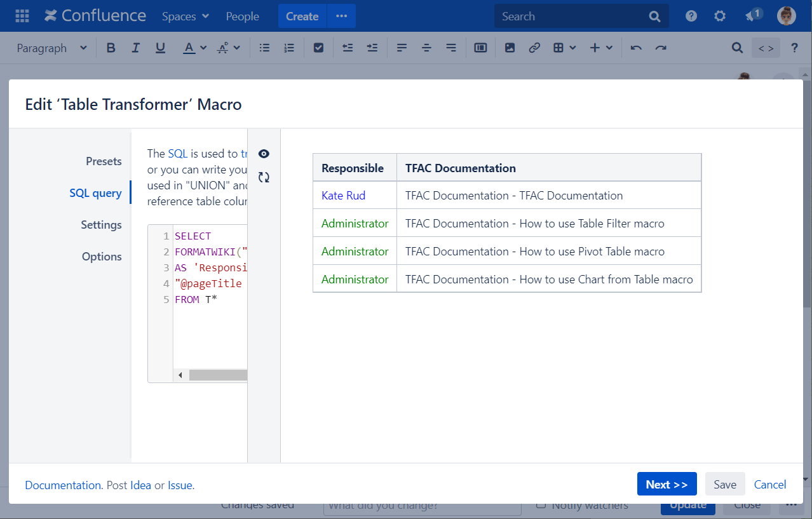Open the settings gear menu
812x519 pixels.
[720, 16]
